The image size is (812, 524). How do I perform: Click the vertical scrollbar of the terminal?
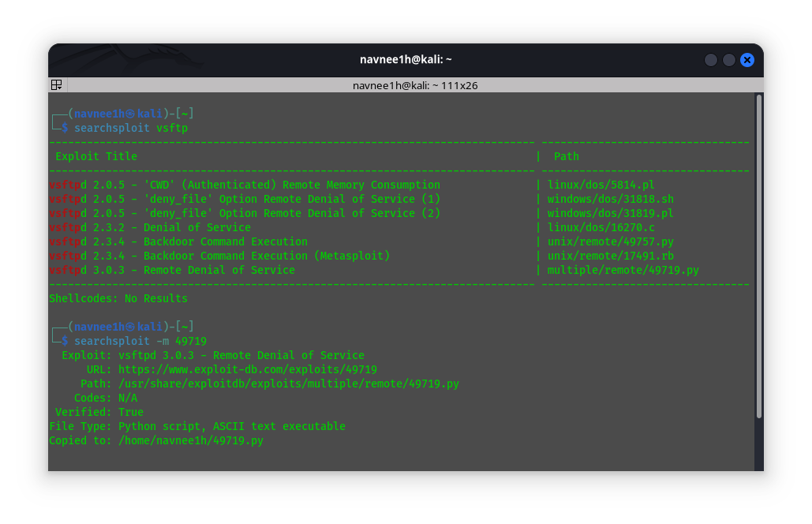pyautogui.click(x=758, y=256)
